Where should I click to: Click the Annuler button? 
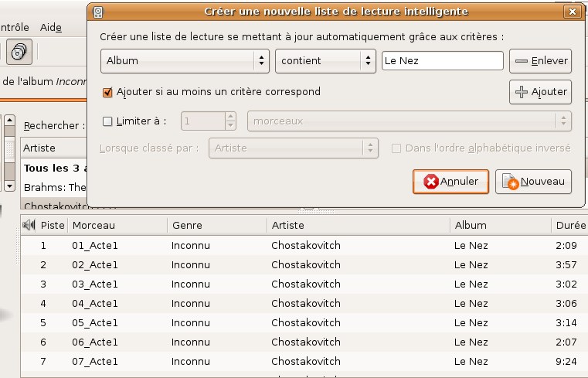[x=450, y=182]
